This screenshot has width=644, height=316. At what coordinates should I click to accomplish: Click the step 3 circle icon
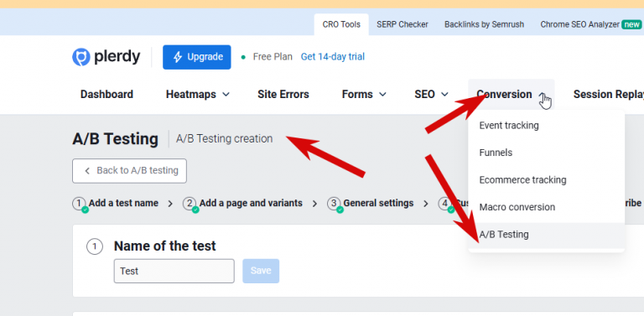334,204
